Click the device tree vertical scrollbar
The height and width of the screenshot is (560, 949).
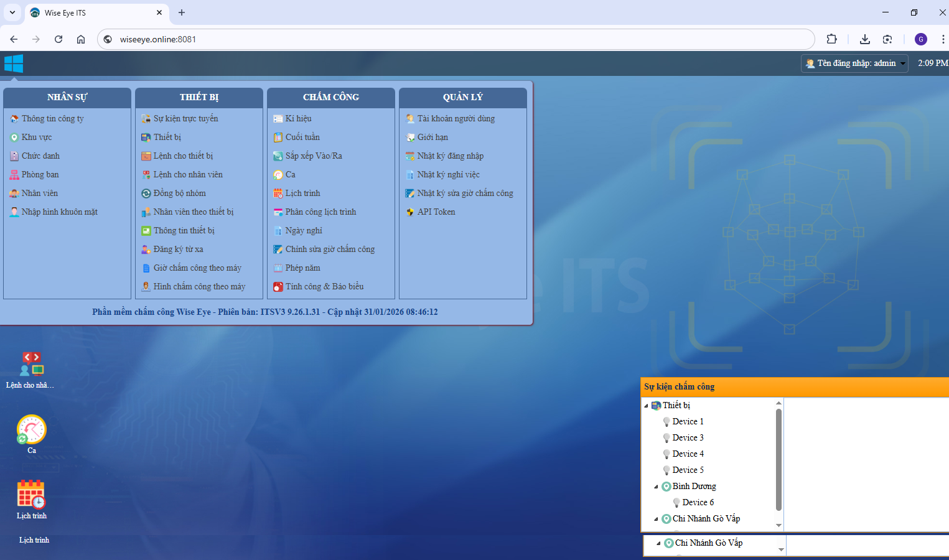778,460
